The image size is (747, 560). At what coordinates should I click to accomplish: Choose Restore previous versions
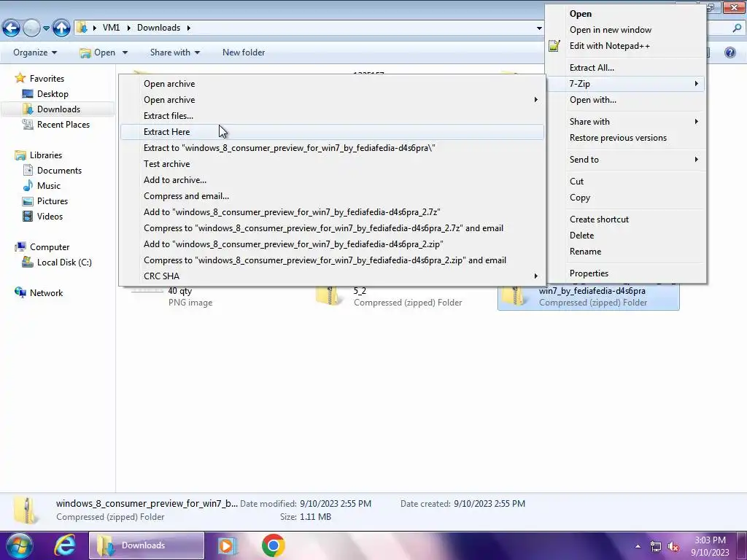click(625, 138)
